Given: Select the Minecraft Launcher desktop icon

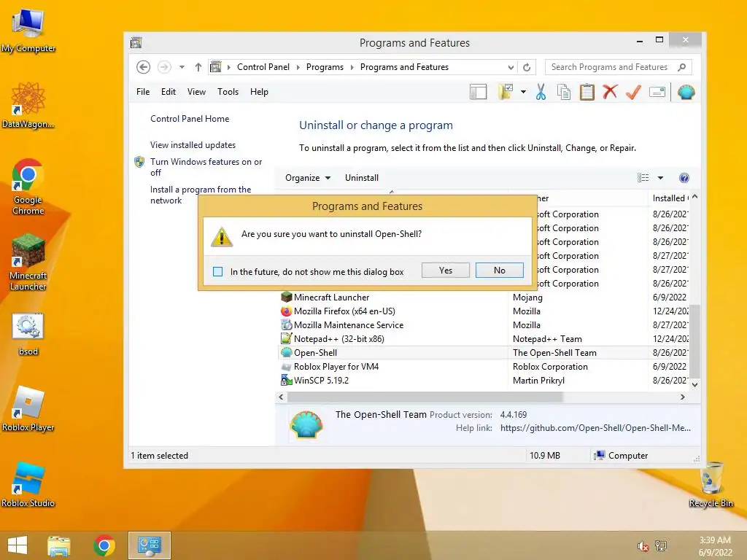Looking at the screenshot, I should tap(28, 262).
